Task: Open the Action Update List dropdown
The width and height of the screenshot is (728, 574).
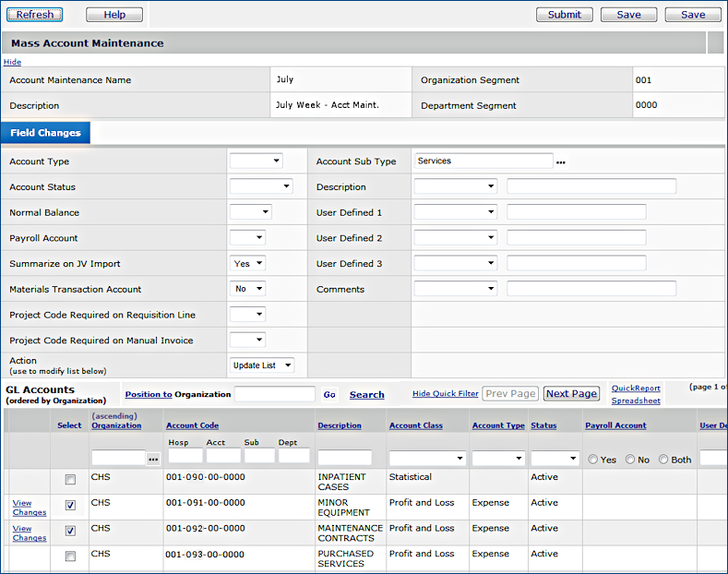Action: point(262,365)
